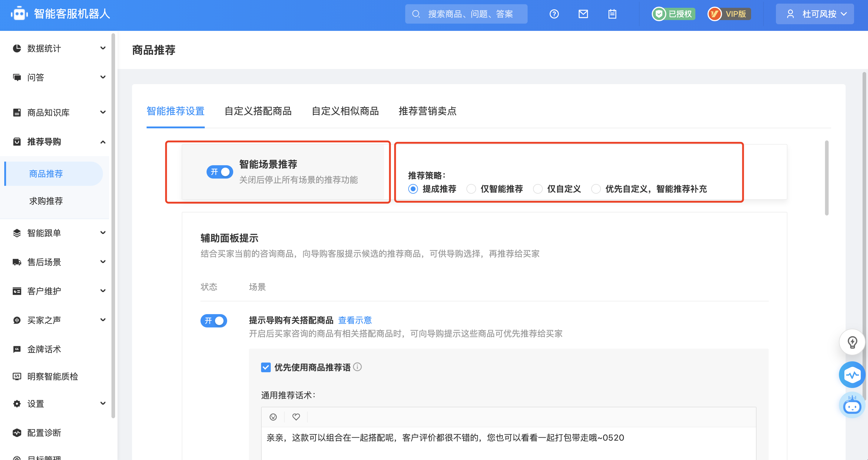Screen dimensions: 868x460
Task: Expand the 设置 menu chevron
Action: (103, 403)
